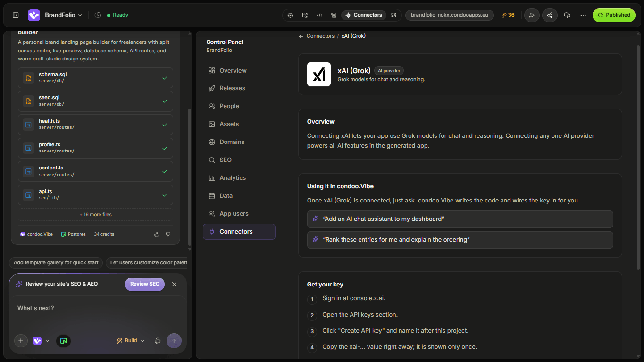
Task: Open the profile.ts file row
Action: click(x=95, y=148)
